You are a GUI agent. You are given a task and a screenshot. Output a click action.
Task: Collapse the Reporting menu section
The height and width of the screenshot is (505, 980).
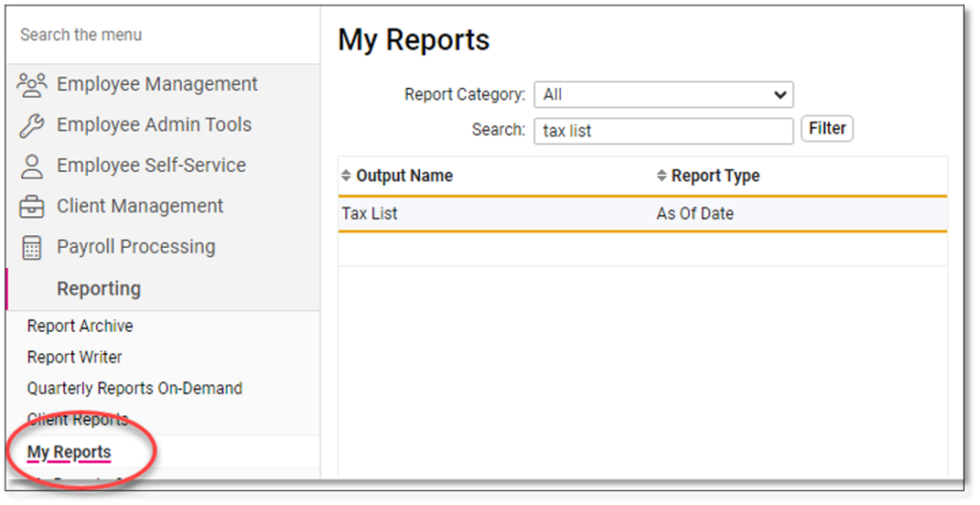pyautogui.click(x=99, y=289)
